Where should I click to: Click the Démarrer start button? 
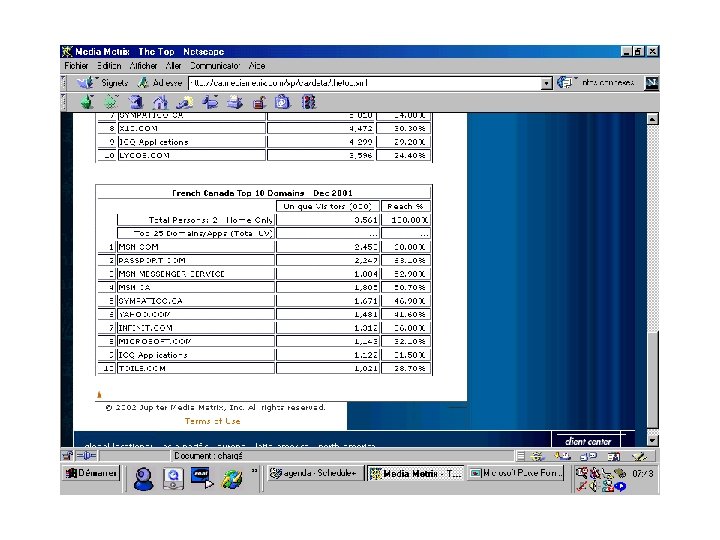(x=91, y=473)
